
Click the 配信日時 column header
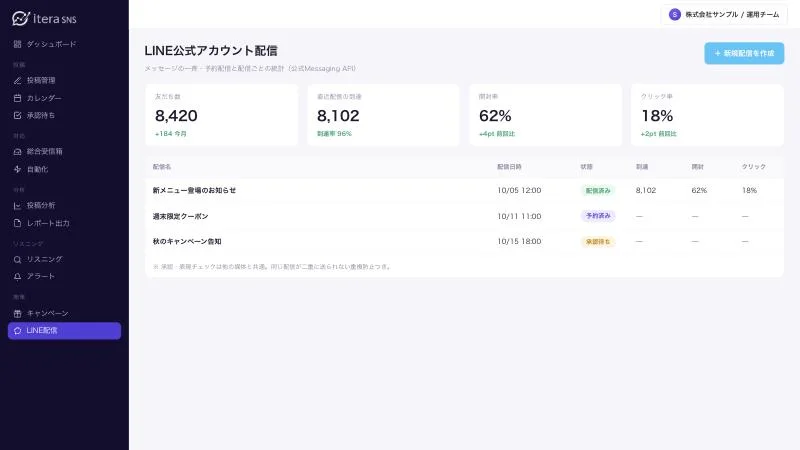509,167
